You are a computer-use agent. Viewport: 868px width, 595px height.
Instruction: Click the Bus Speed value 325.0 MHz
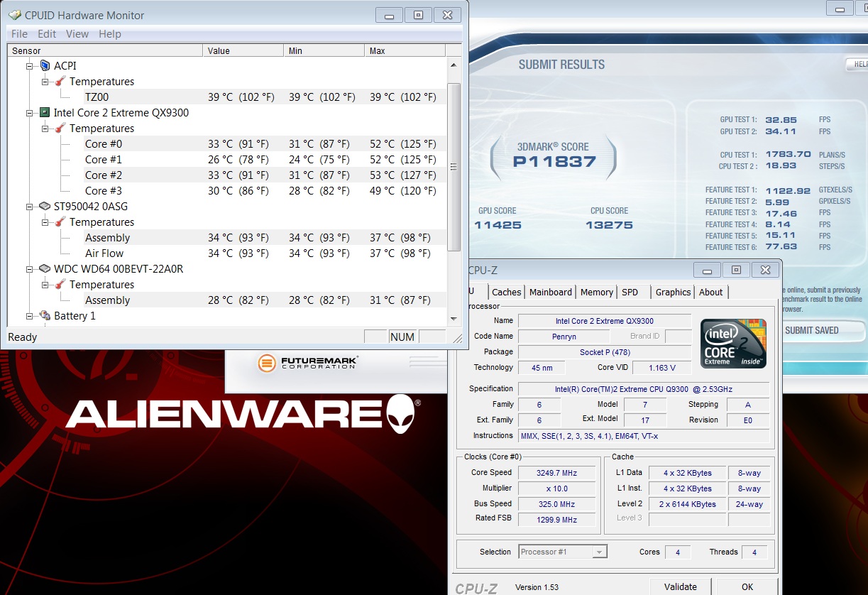pos(556,504)
